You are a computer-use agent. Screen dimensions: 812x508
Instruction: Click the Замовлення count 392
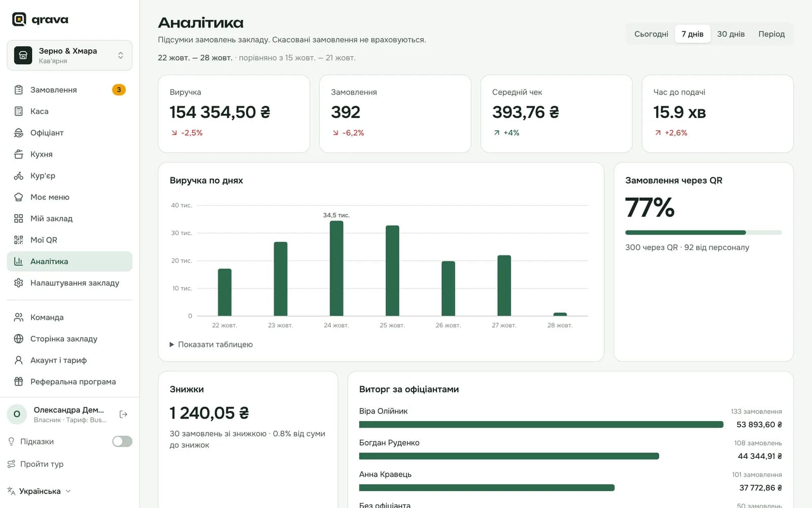(x=346, y=112)
